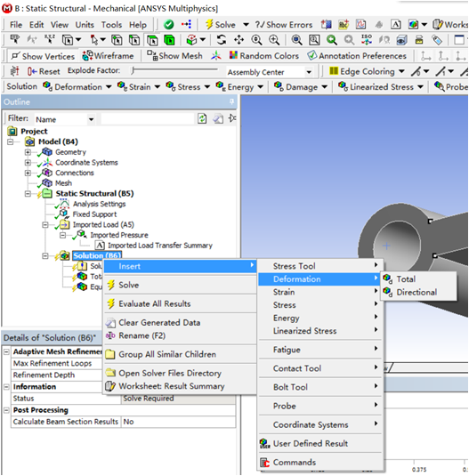Click the Calculate Beam Section Results value No

pos(178,422)
